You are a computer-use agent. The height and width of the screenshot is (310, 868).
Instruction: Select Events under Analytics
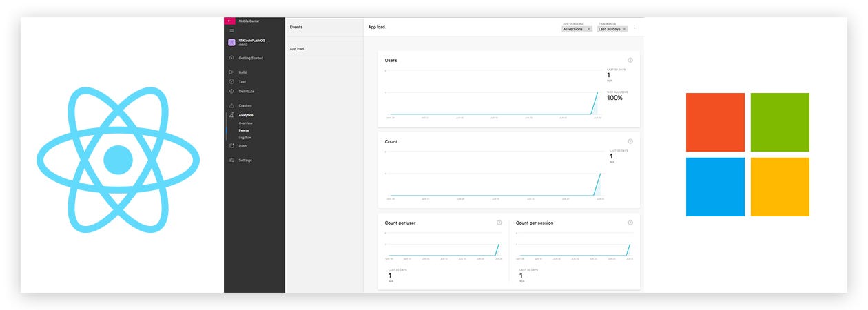click(x=244, y=130)
